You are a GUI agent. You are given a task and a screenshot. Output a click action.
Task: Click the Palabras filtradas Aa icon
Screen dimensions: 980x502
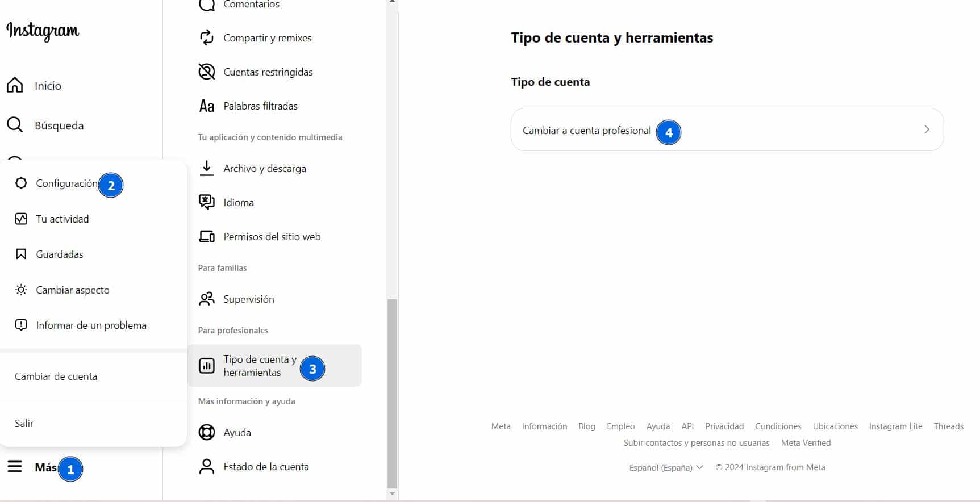(x=207, y=106)
